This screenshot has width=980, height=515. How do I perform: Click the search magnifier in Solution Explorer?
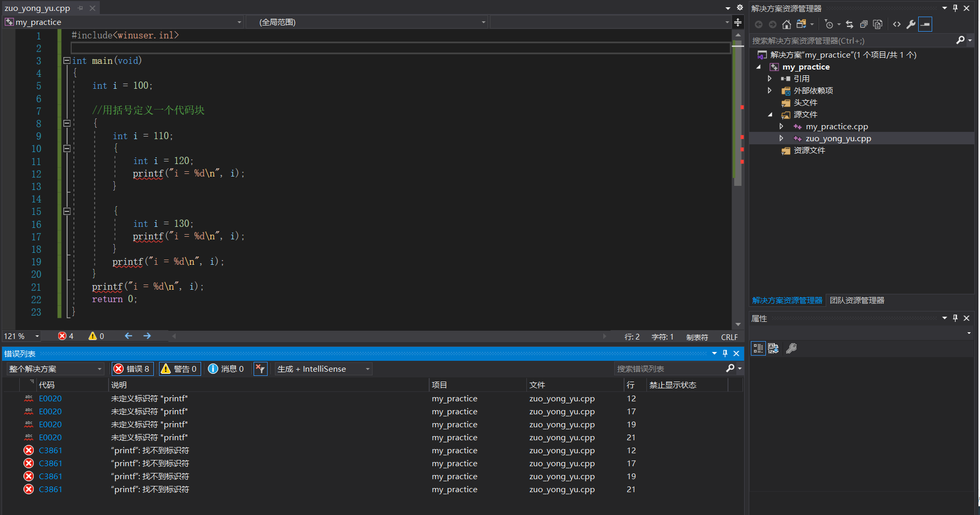click(x=960, y=40)
